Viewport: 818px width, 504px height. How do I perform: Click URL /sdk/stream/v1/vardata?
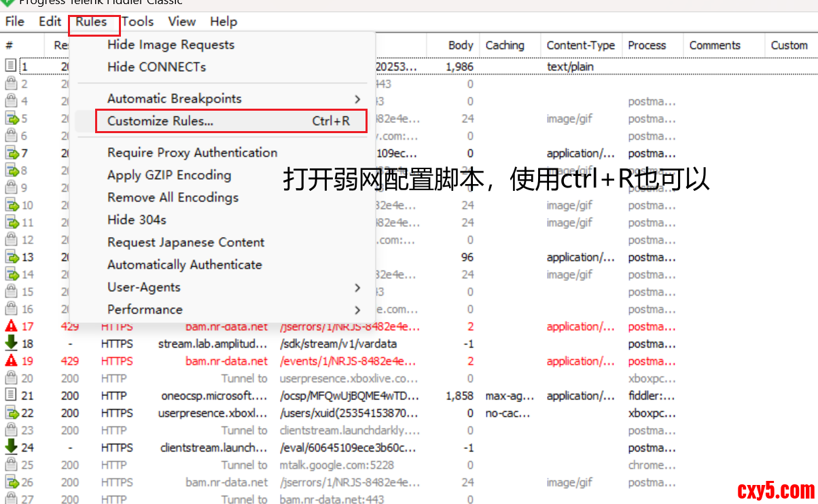pos(338,344)
